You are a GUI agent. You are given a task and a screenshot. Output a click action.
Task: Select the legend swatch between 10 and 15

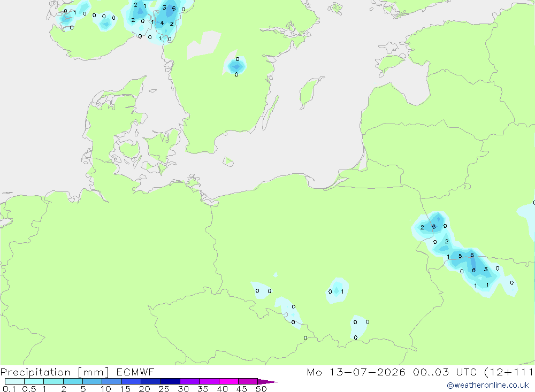(112, 381)
